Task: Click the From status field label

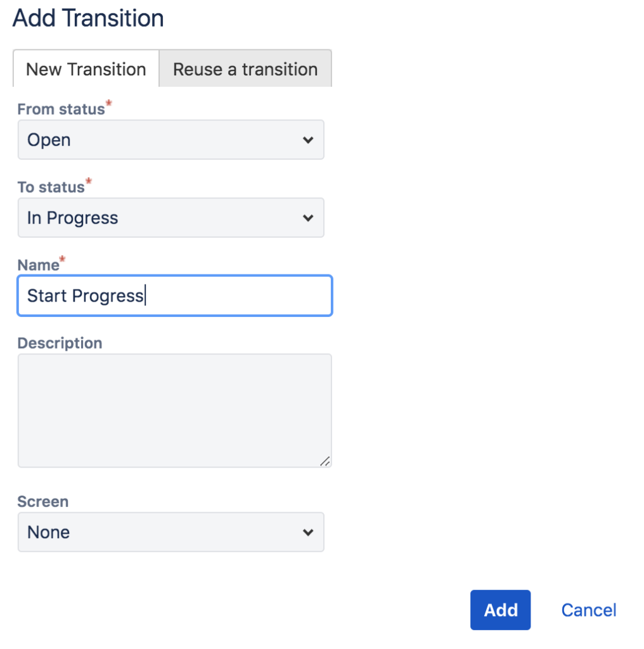Action: click(60, 108)
